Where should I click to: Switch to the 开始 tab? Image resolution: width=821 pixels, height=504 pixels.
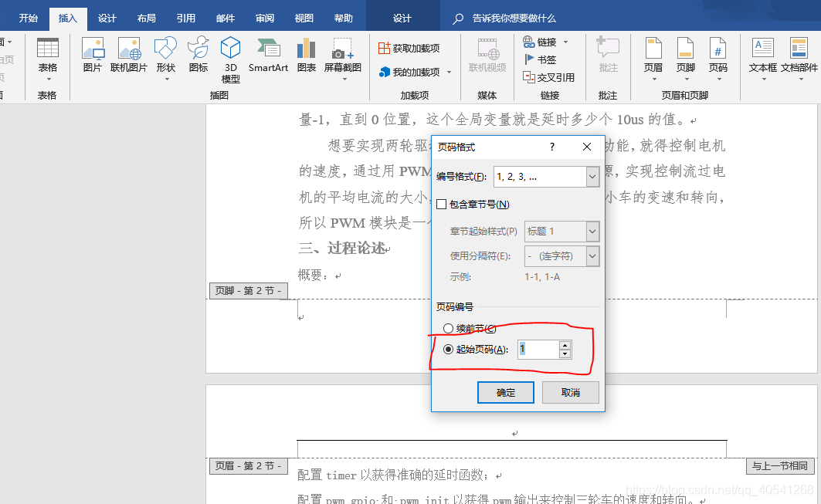(29, 19)
